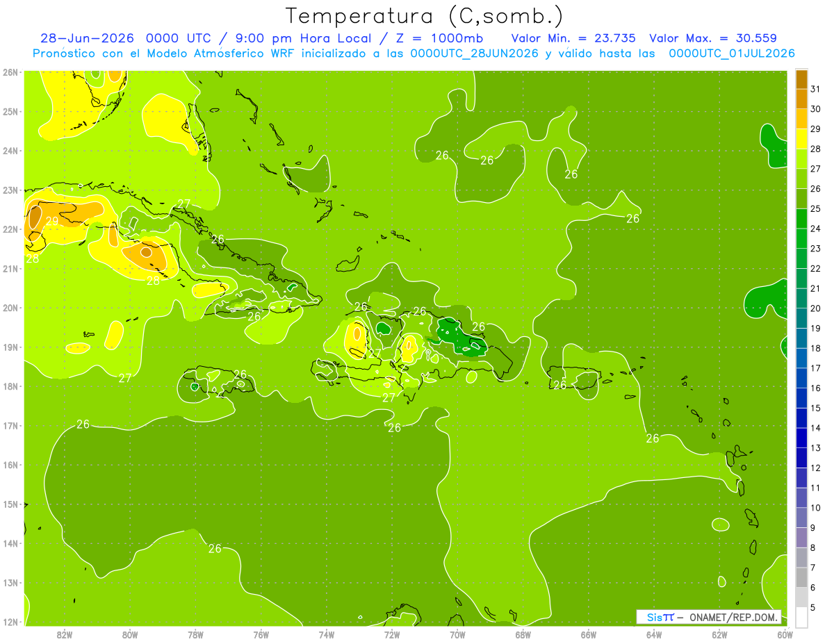Image resolution: width=834 pixels, height=644 pixels.
Task: Click the '0000UTC_01JUL2026' validity timestamp
Action: click(x=732, y=53)
